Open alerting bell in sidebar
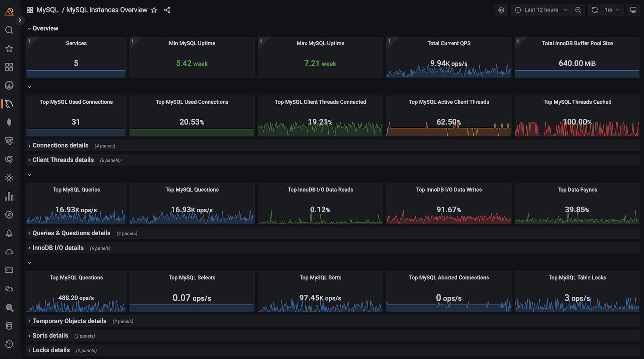This screenshot has width=644, height=359. (9, 234)
